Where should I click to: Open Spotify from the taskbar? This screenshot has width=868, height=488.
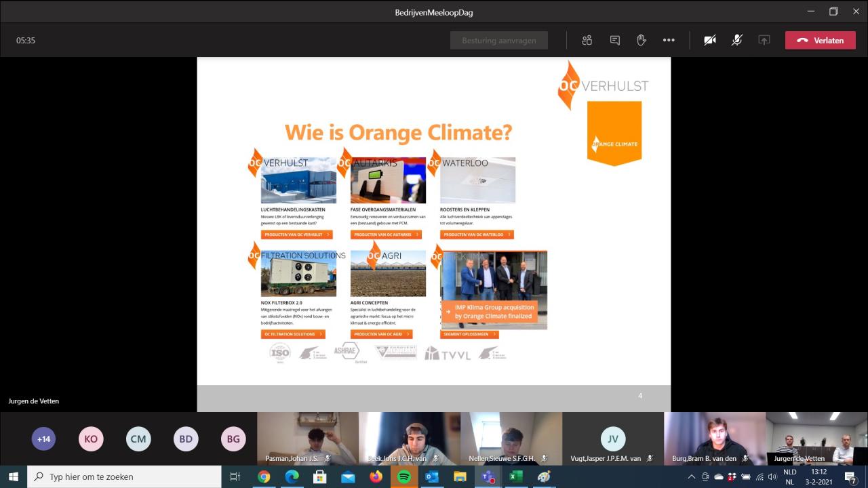coord(403,476)
